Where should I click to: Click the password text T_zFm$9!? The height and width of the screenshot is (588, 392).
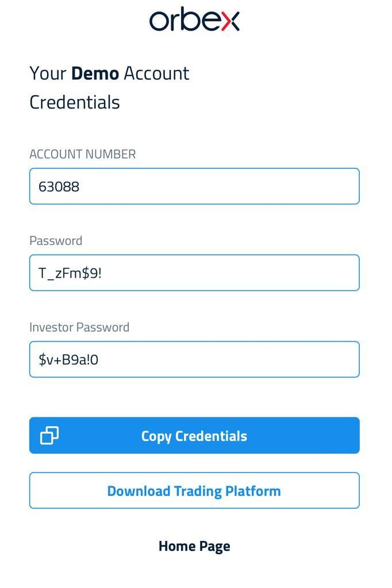click(70, 273)
